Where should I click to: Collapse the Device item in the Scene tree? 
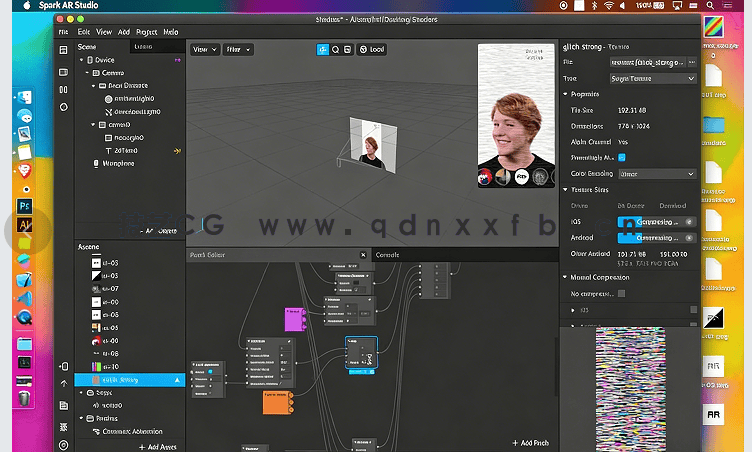(83, 60)
